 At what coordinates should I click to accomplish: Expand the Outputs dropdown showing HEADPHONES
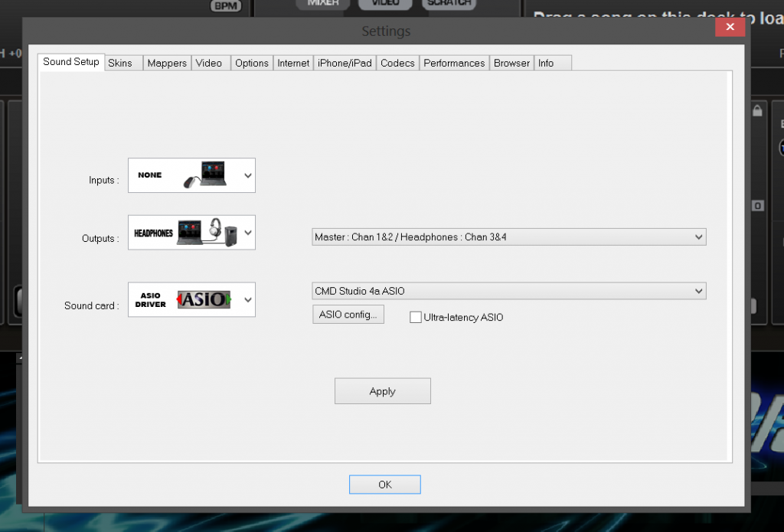coord(191,233)
